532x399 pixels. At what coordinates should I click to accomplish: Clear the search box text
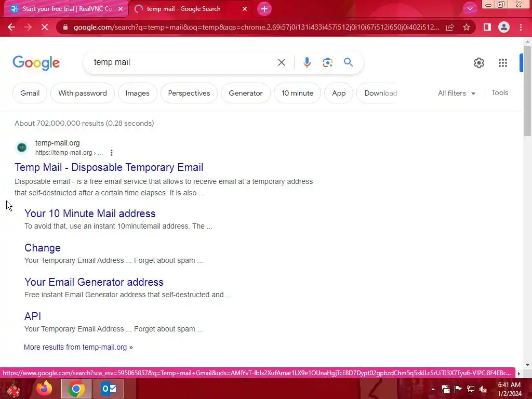[281, 62]
